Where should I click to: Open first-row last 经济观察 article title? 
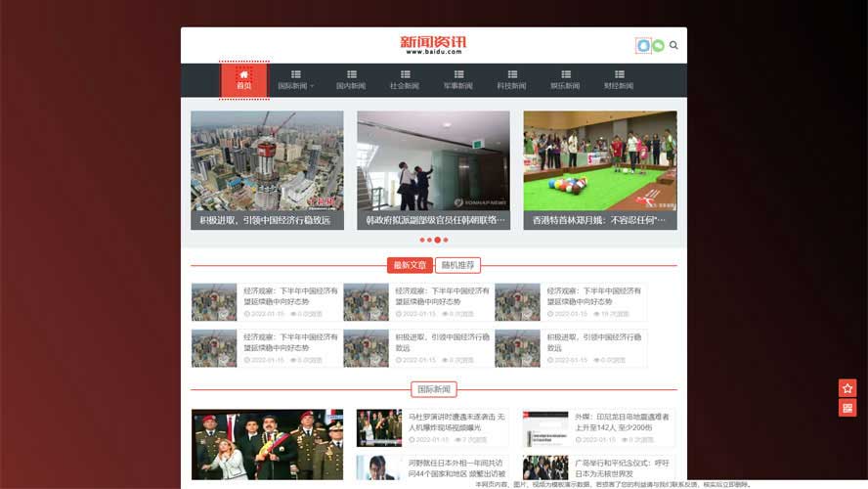(594, 296)
